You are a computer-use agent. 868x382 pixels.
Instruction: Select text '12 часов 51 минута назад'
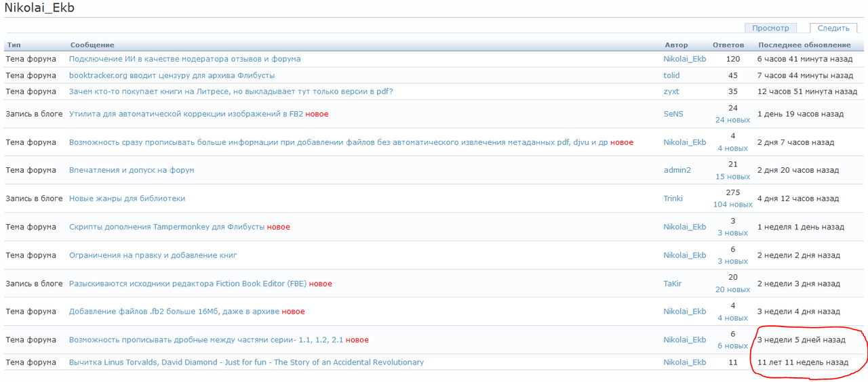(807, 91)
